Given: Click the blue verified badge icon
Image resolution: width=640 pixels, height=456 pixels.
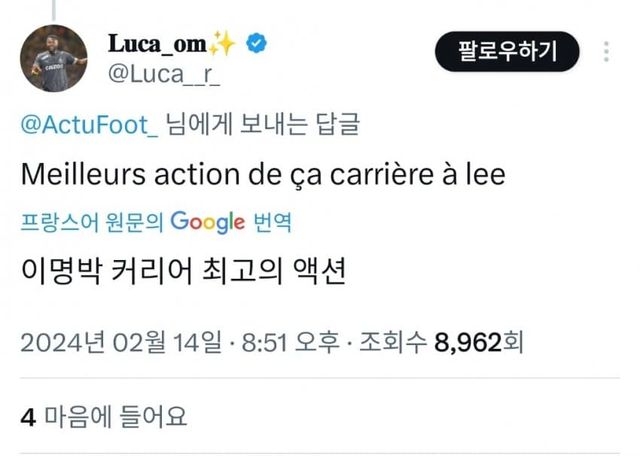Looking at the screenshot, I should point(257,44).
